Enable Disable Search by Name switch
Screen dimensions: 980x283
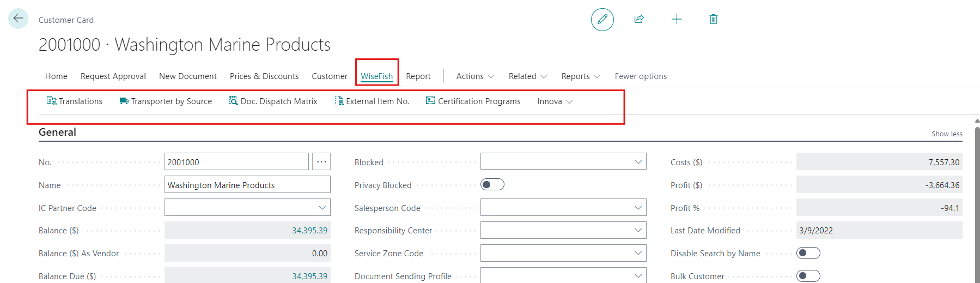[808, 253]
